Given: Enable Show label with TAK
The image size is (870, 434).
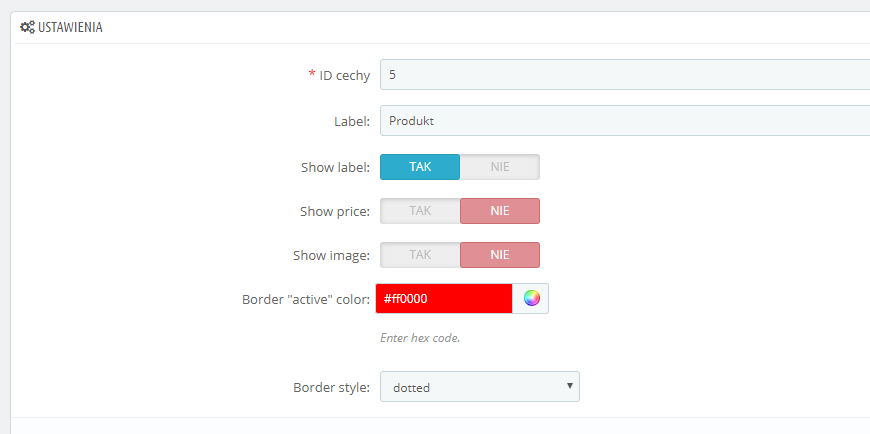Looking at the screenshot, I should pyautogui.click(x=420, y=167).
